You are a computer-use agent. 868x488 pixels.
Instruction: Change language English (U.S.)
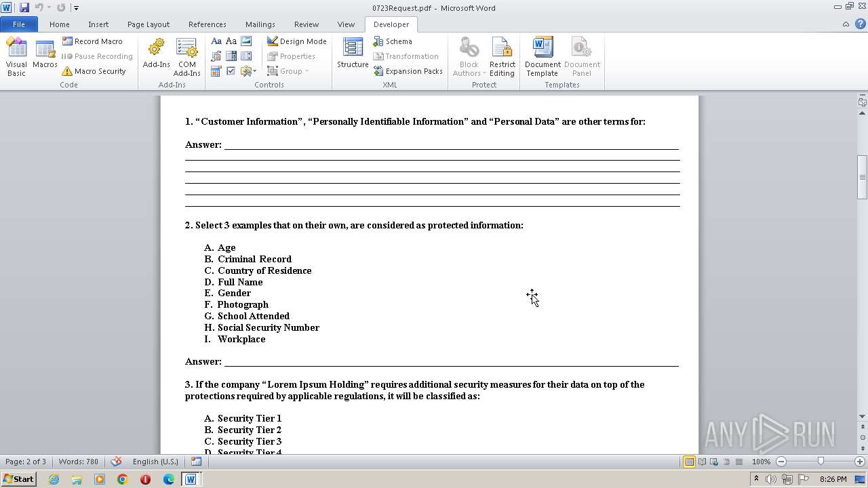point(155,462)
